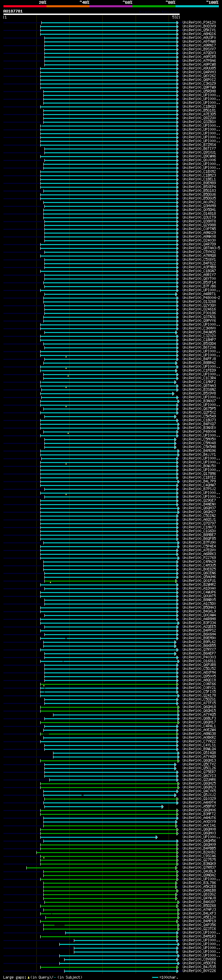Open hit UniRef100_Q5KIV1
This screenshot has width=222, height=980.
[x=199, y=30]
